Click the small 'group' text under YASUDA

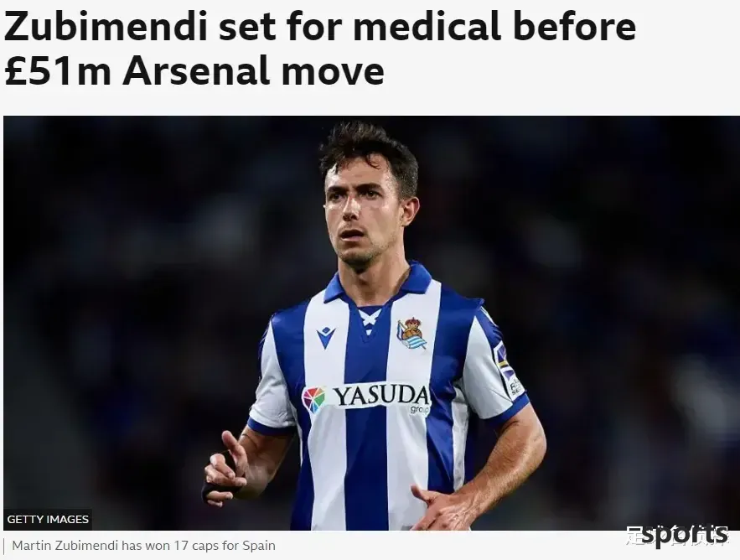coord(420,410)
